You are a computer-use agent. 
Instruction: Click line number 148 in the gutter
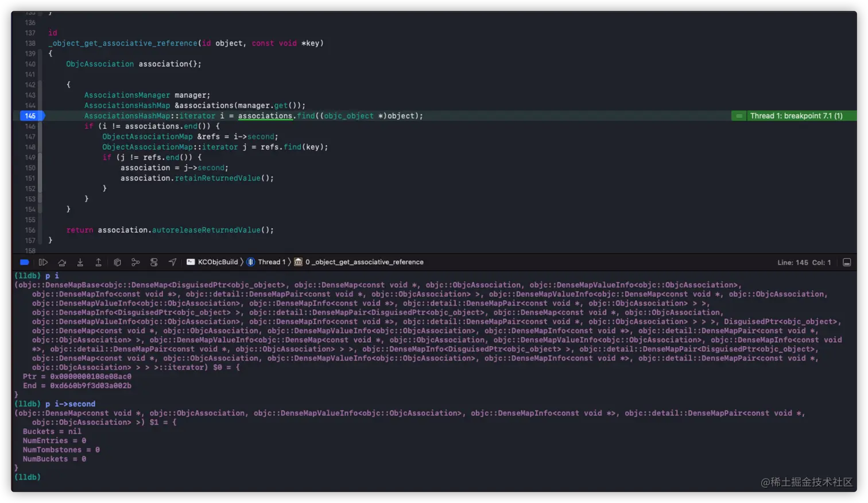pos(30,147)
